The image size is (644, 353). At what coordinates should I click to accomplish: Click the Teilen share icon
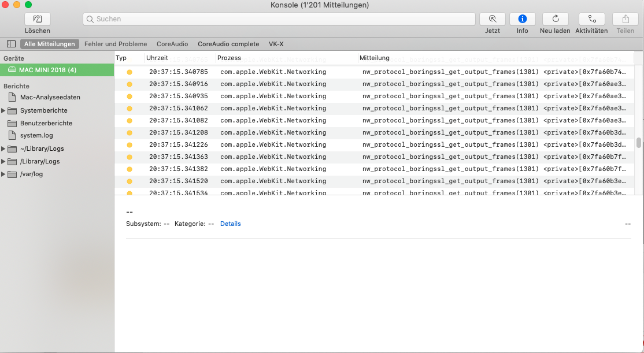(x=625, y=19)
